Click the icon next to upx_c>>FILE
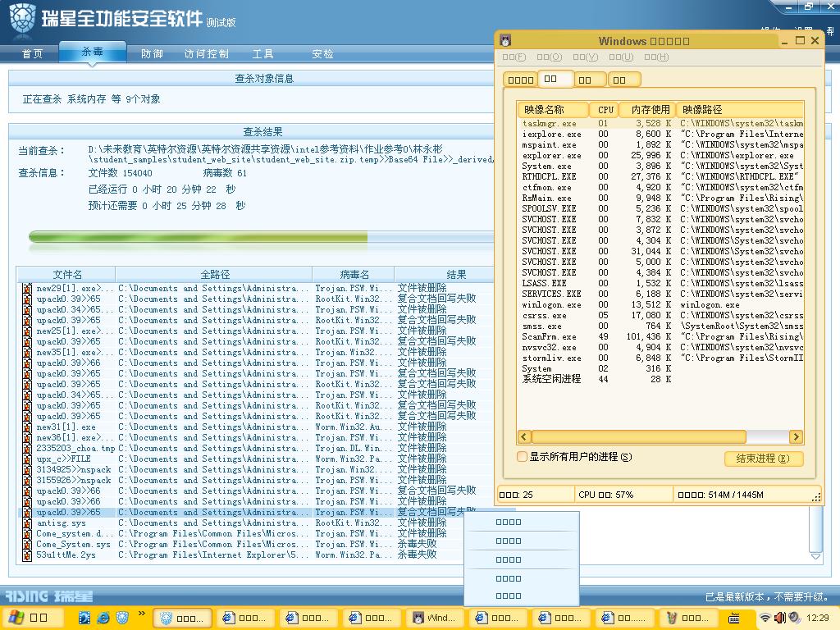 27,459
